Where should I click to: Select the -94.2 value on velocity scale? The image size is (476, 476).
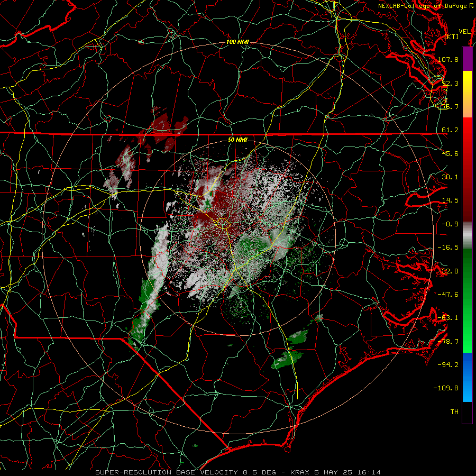tap(448, 365)
